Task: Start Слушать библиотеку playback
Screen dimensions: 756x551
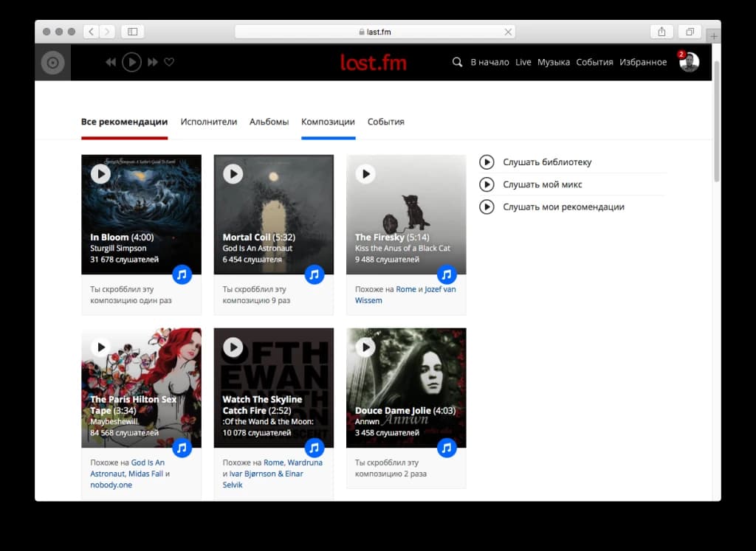Action: 546,162
